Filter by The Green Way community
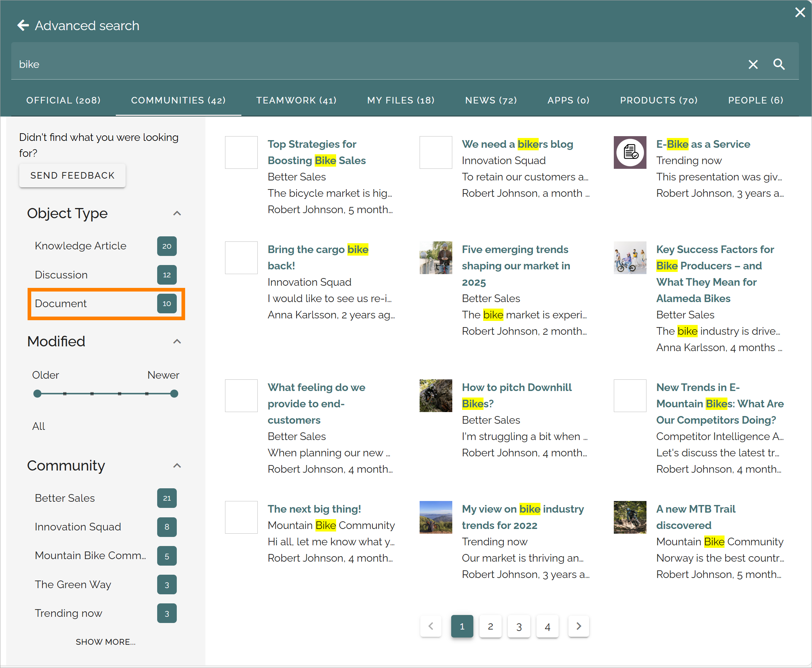The height and width of the screenshot is (668, 812). coord(106,584)
